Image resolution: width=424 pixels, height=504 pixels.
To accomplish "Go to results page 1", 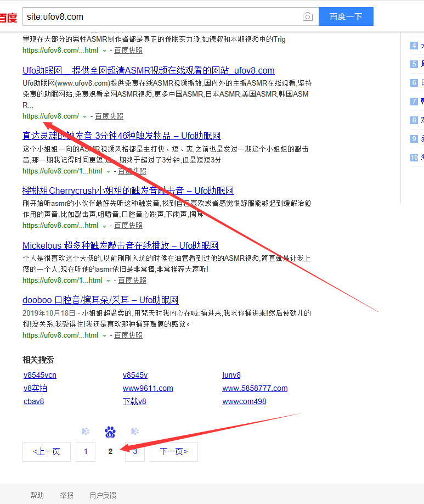I will pos(86,452).
